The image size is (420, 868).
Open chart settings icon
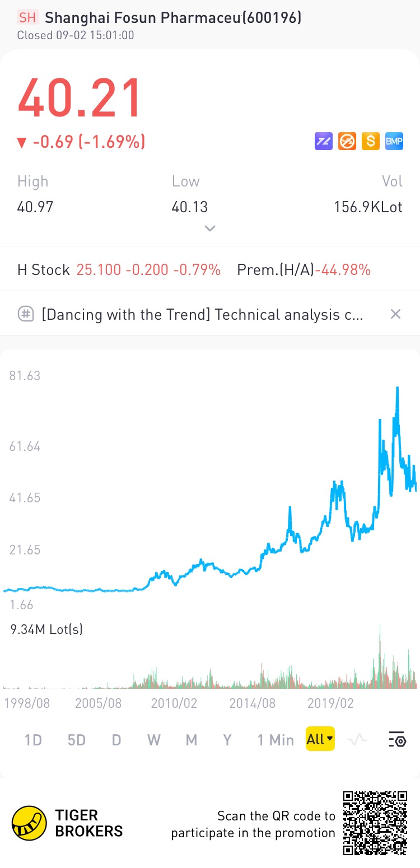[x=397, y=740]
